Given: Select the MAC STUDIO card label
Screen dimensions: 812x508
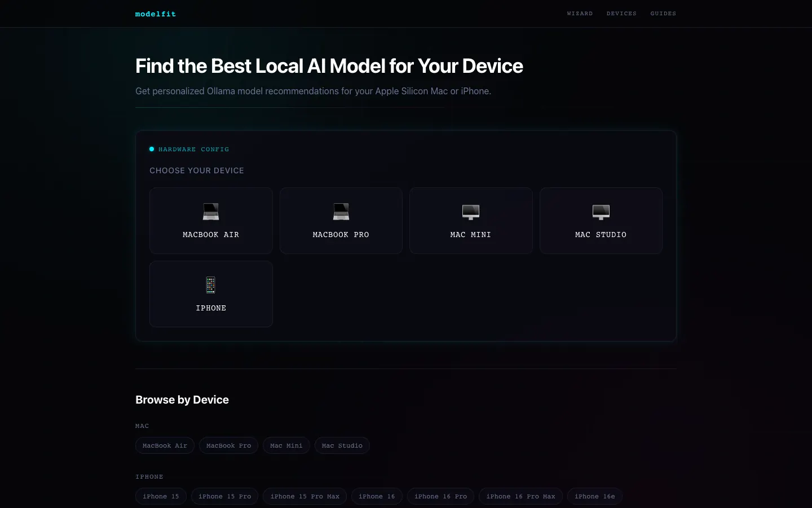Looking at the screenshot, I should (601, 235).
